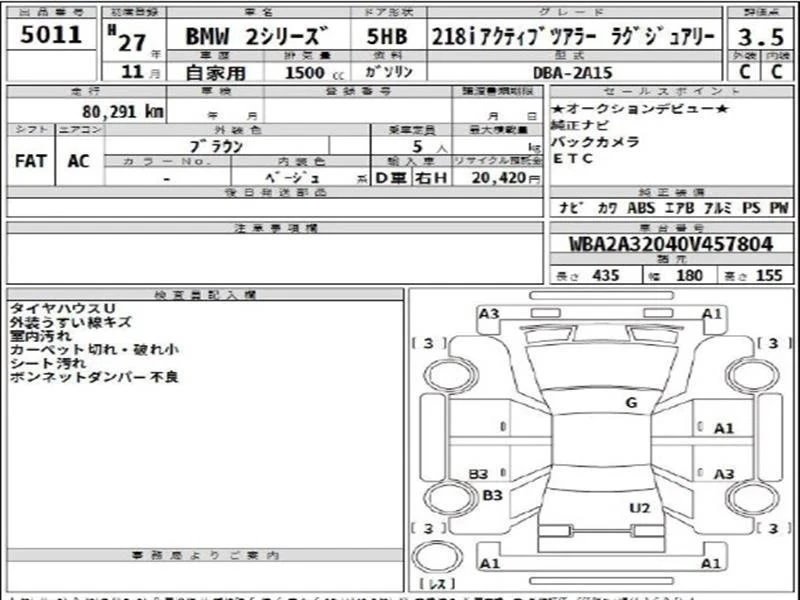The image size is (800, 600).
Task: Select the equipment item カワ
Action: coord(606,208)
